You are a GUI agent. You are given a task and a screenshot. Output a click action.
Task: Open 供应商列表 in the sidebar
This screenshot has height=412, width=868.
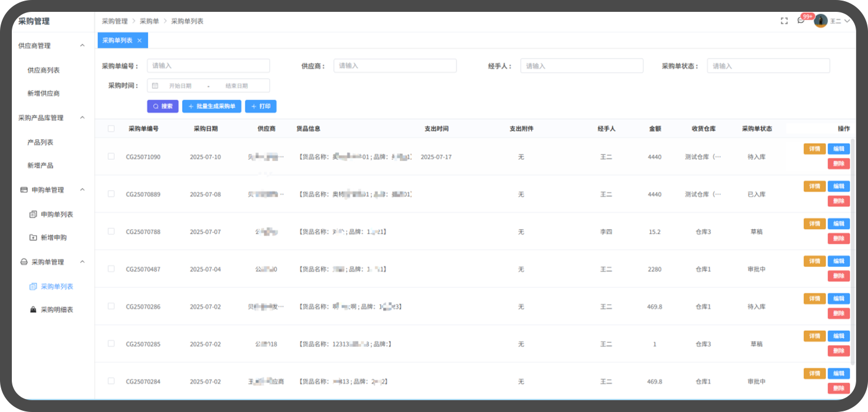coord(44,70)
